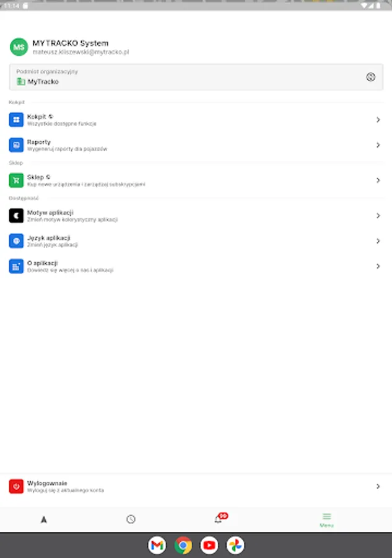
Task: Tap the green Sklep shopping cart icon
Action: 16,180
